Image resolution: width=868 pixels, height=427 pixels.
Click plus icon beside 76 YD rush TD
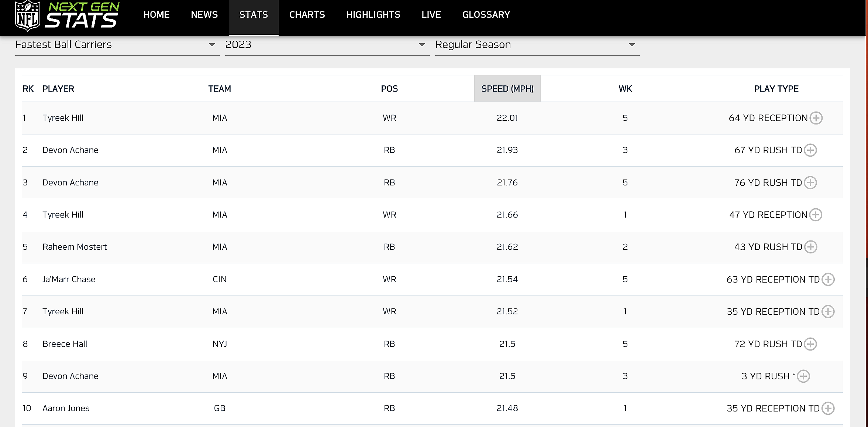pos(810,183)
